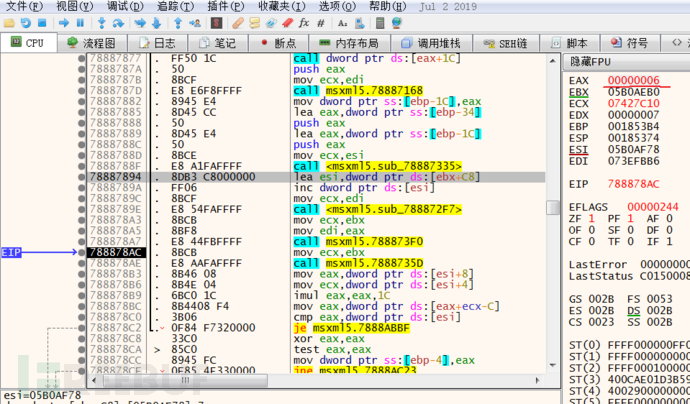
Task: Click the disassembly vertical scrollbar thumb
Action: (x=553, y=206)
